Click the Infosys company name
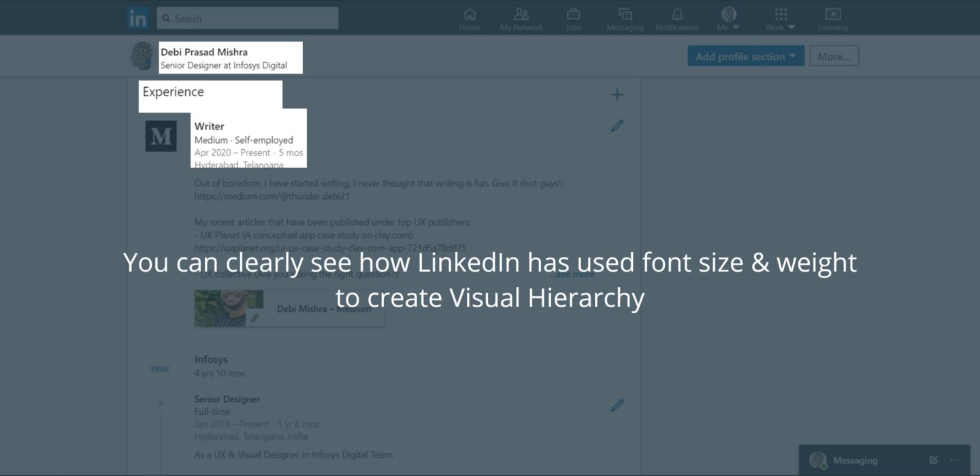The width and height of the screenshot is (980, 476). coord(211,359)
